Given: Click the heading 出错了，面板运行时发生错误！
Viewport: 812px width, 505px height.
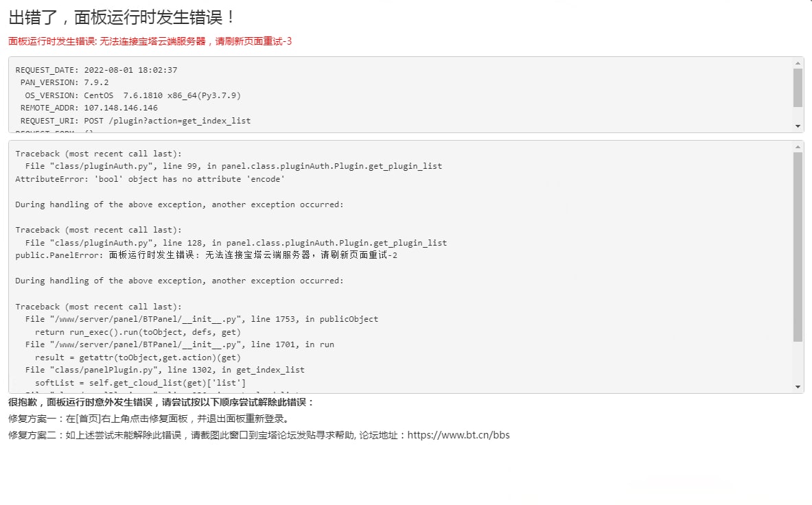Looking at the screenshot, I should 122,17.
